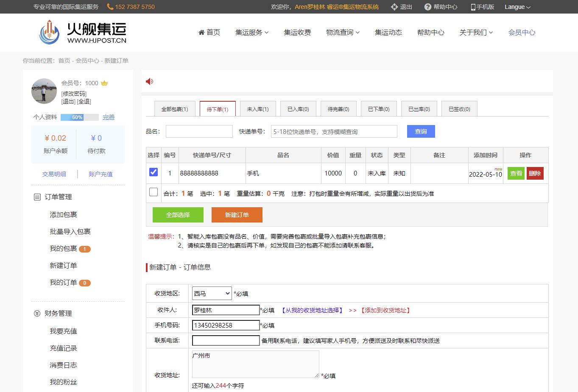Open 账户充值 link
This screenshot has width=578, height=392.
(x=101, y=174)
